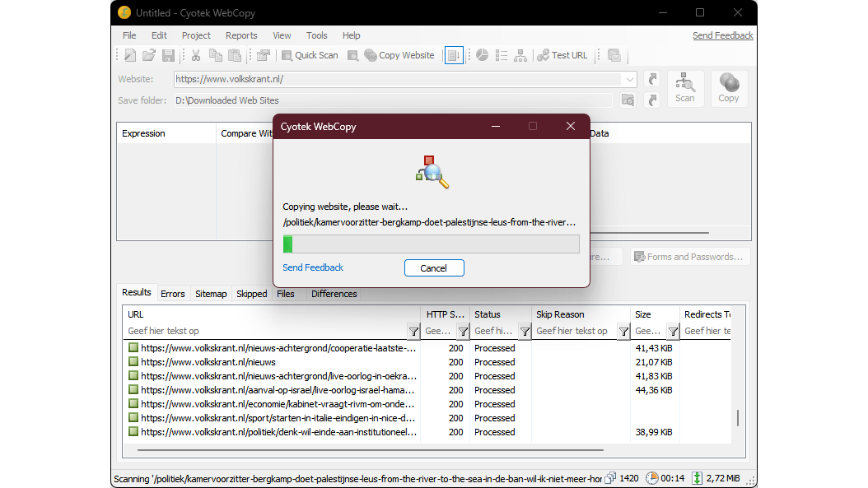Click the Save folder path field
Screen dimensions: 868x488
[393, 100]
